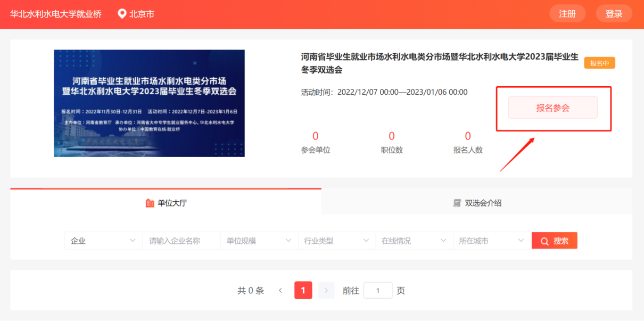This screenshot has height=321, width=644.
Task: Click the 登录 login button
Action: pyautogui.click(x=614, y=13)
